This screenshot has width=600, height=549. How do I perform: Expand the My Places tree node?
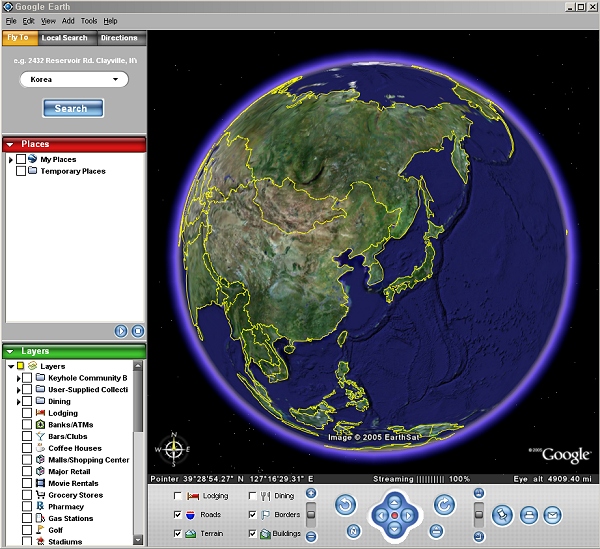[11, 160]
